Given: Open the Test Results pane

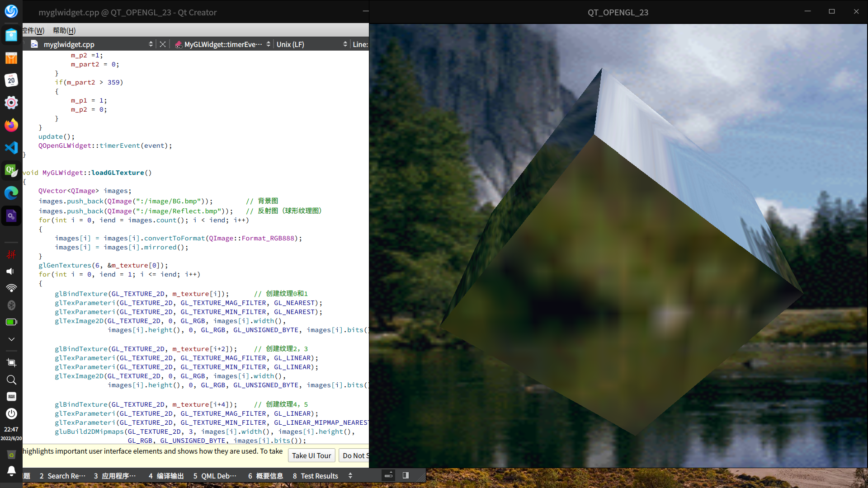Looking at the screenshot, I should coord(315,476).
